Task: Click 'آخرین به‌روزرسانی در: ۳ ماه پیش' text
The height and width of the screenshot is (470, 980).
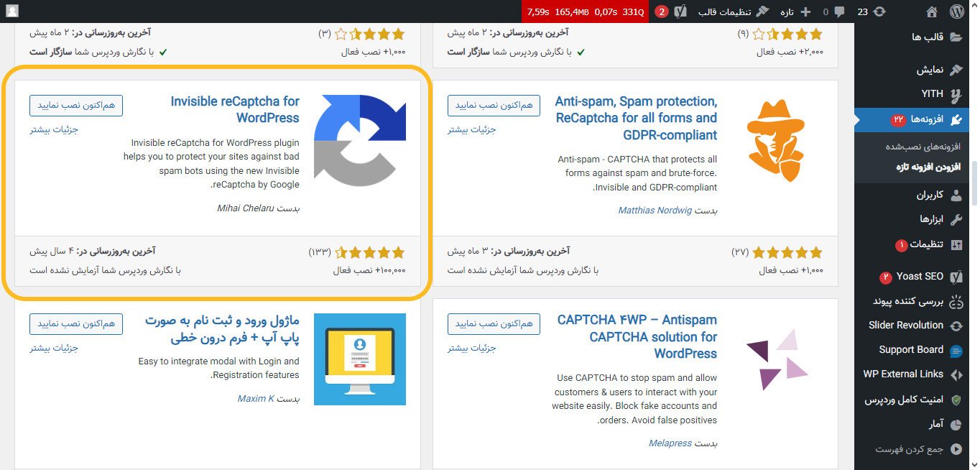Action: pos(509,252)
